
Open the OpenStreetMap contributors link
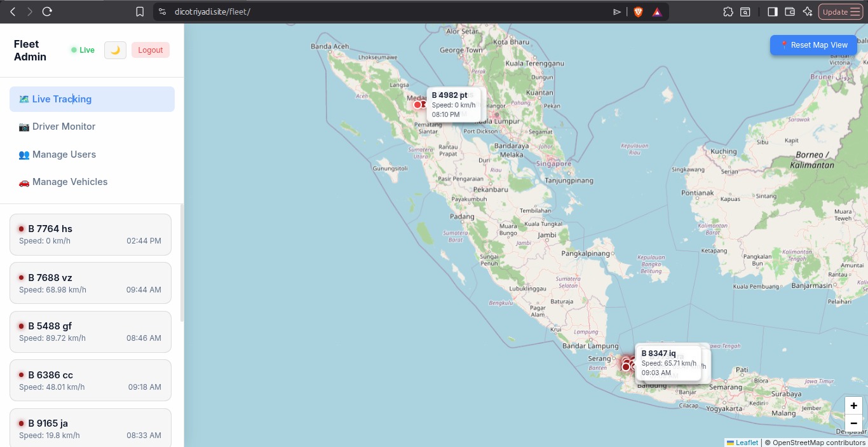818,443
